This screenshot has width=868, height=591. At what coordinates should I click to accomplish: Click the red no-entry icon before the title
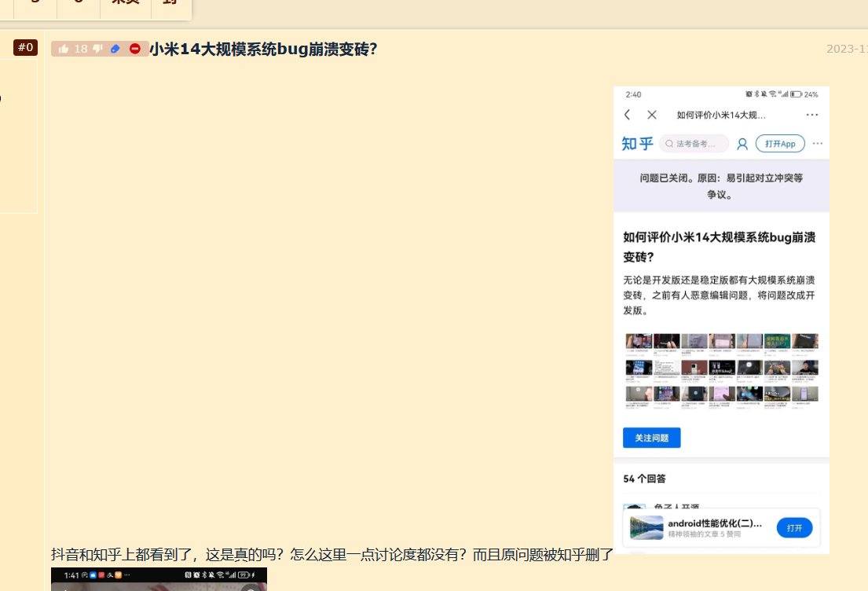tap(134, 49)
